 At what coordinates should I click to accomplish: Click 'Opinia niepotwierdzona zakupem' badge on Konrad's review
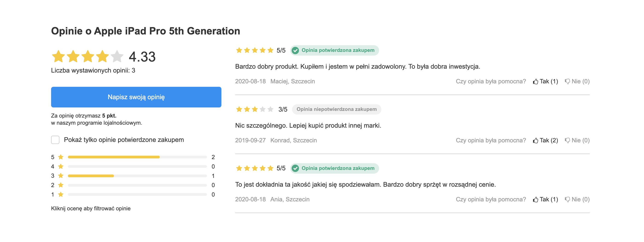(x=336, y=109)
